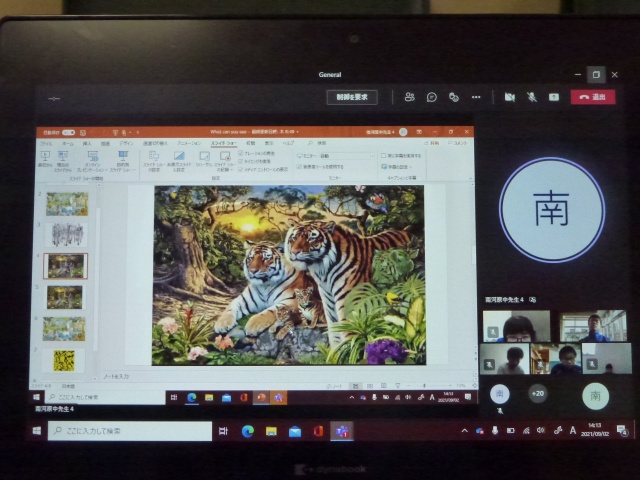Turn on the Teams camera
Viewport: 640px width, 480px height.
pos(509,97)
